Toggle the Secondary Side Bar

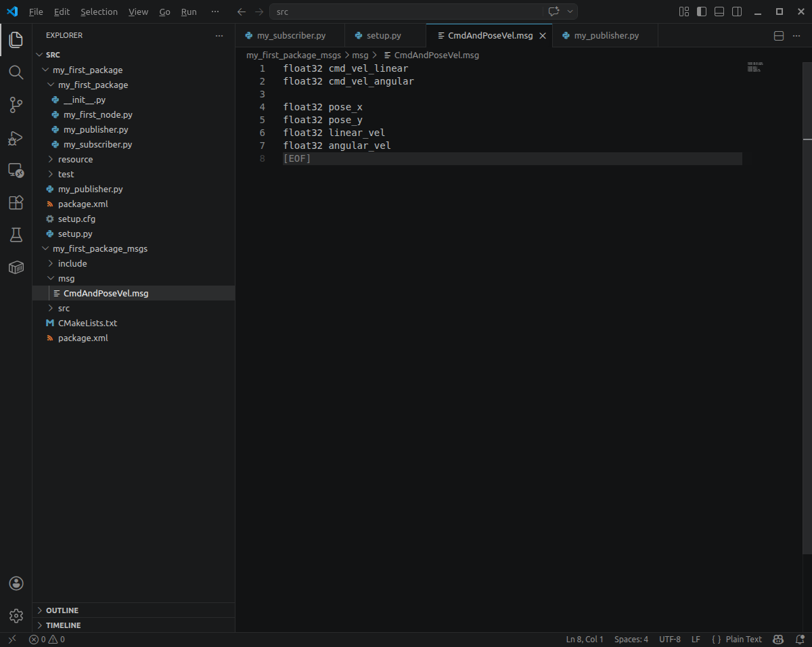click(737, 12)
